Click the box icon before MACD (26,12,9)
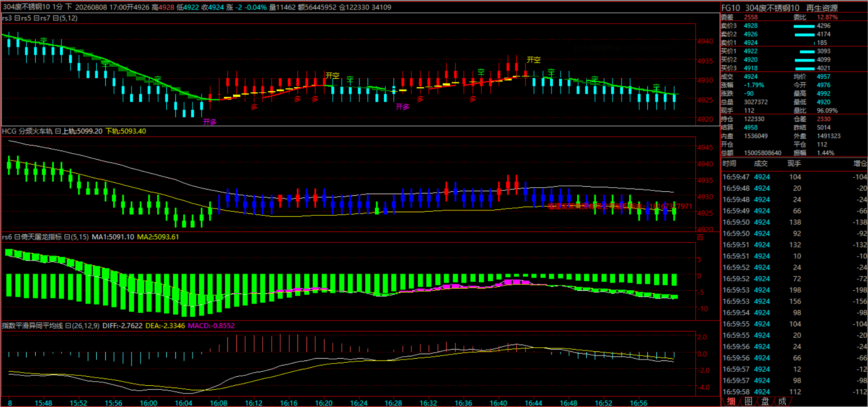Screen dimensions: 868x407 click(x=68, y=326)
